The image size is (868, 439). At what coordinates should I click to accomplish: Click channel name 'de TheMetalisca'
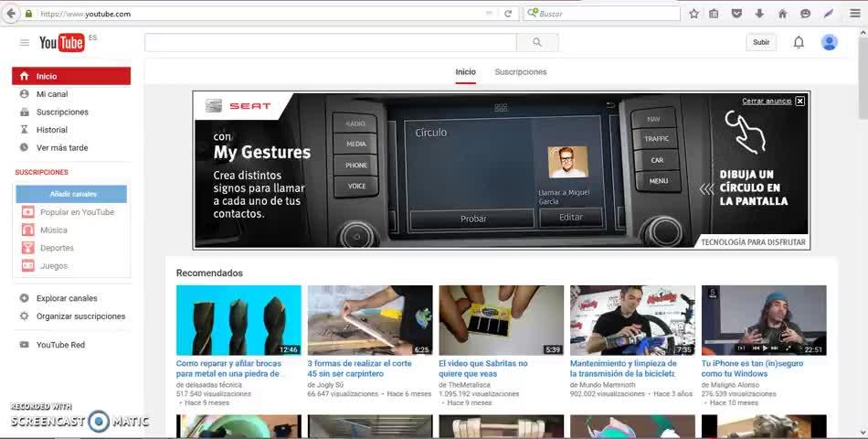pos(464,385)
